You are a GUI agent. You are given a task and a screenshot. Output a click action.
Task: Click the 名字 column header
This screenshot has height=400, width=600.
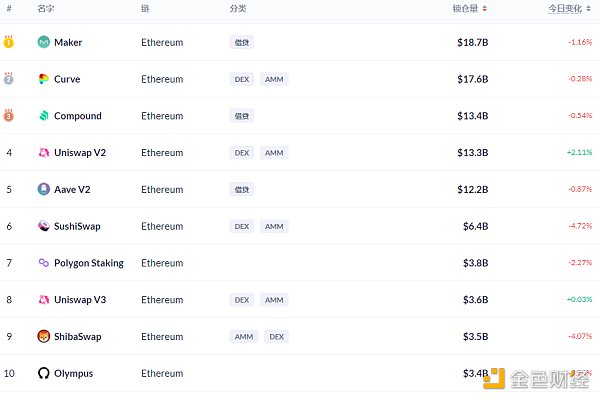[46, 8]
